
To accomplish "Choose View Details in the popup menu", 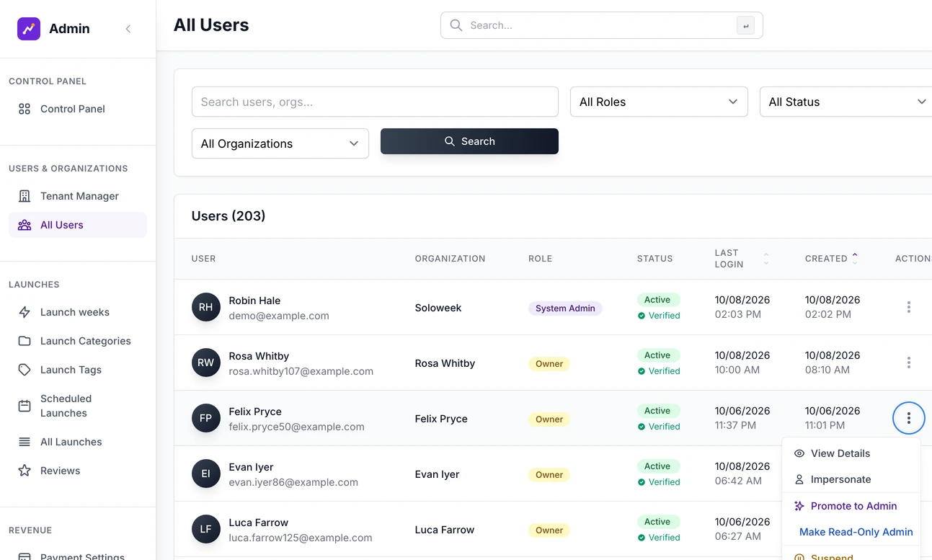I will 851,453.
